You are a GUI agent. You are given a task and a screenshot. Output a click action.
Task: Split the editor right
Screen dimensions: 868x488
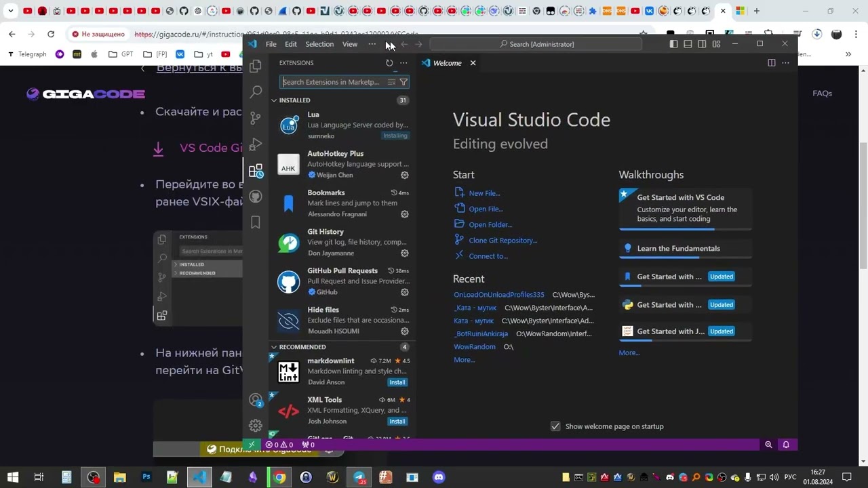point(771,63)
